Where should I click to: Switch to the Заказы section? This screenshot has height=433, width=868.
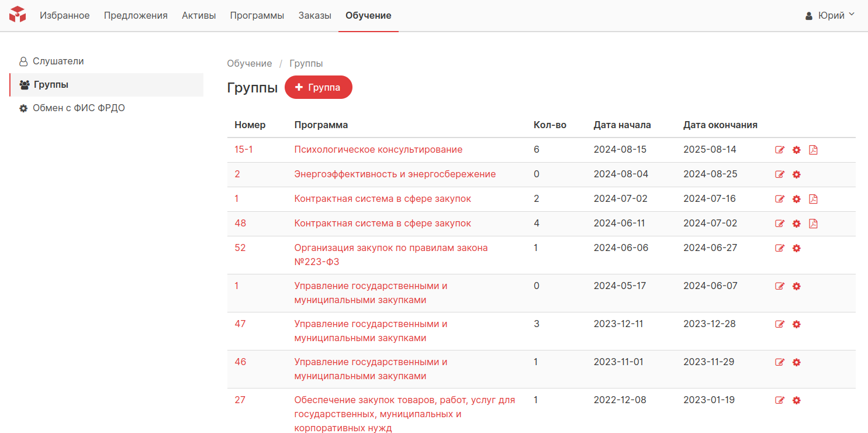pos(314,16)
